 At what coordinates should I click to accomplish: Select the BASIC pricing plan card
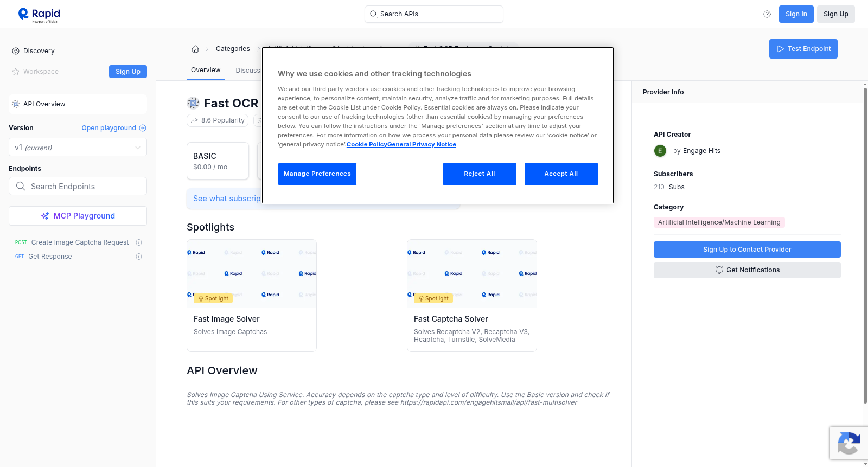[x=218, y=161]
